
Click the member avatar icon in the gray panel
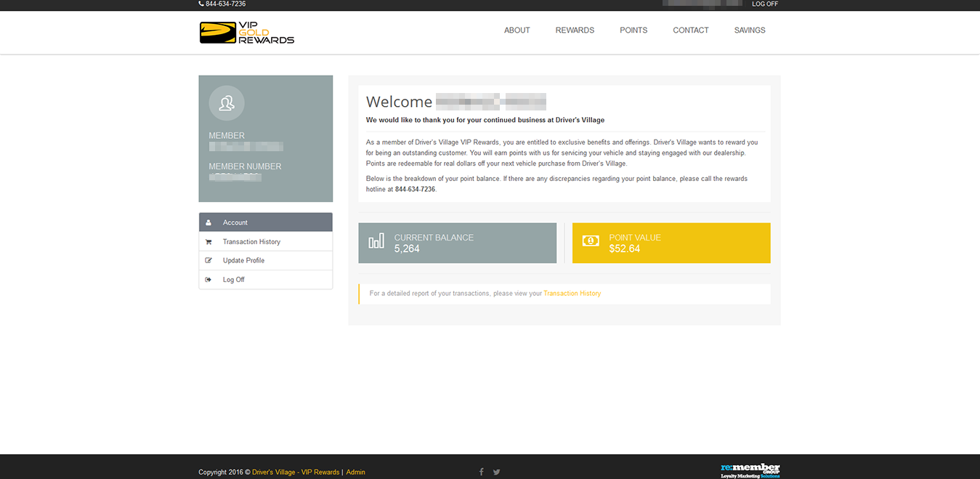[x=227, y=103]
